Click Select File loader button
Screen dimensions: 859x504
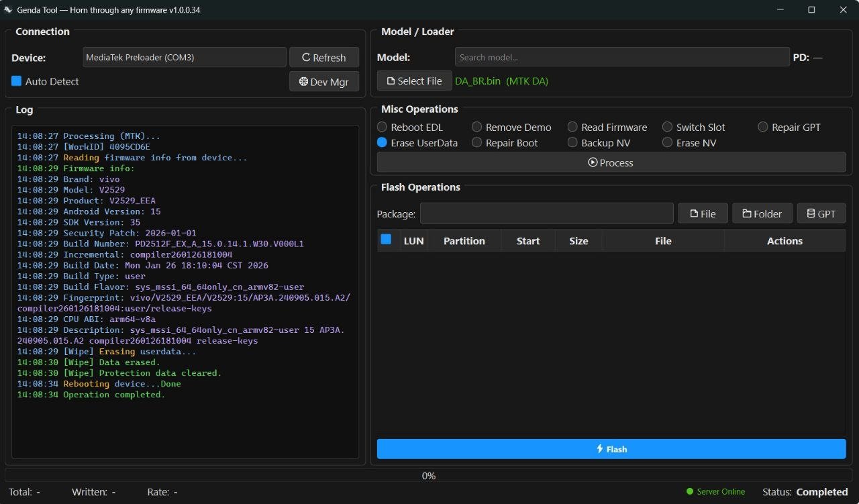[414, 81]
